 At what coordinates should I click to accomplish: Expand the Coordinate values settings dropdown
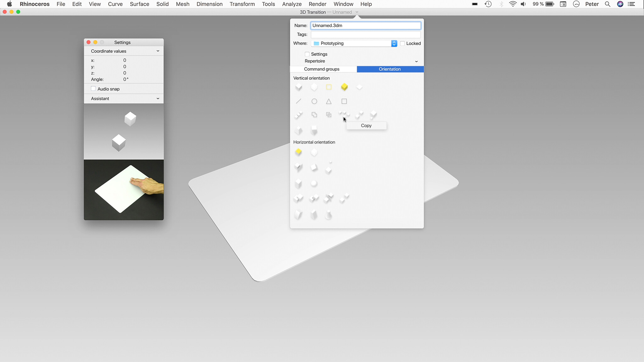pyautogui.click(x=158, y=51)
